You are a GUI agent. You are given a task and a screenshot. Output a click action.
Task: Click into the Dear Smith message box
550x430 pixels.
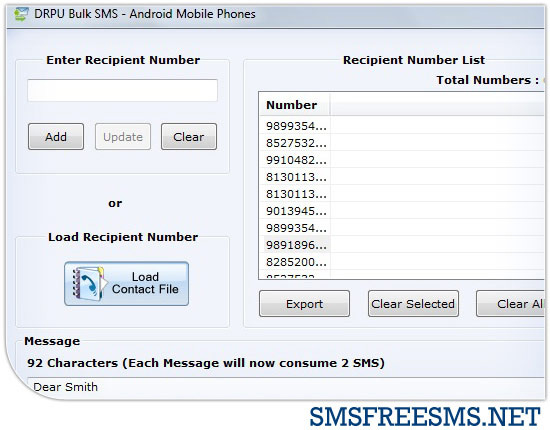pos(286,387)
